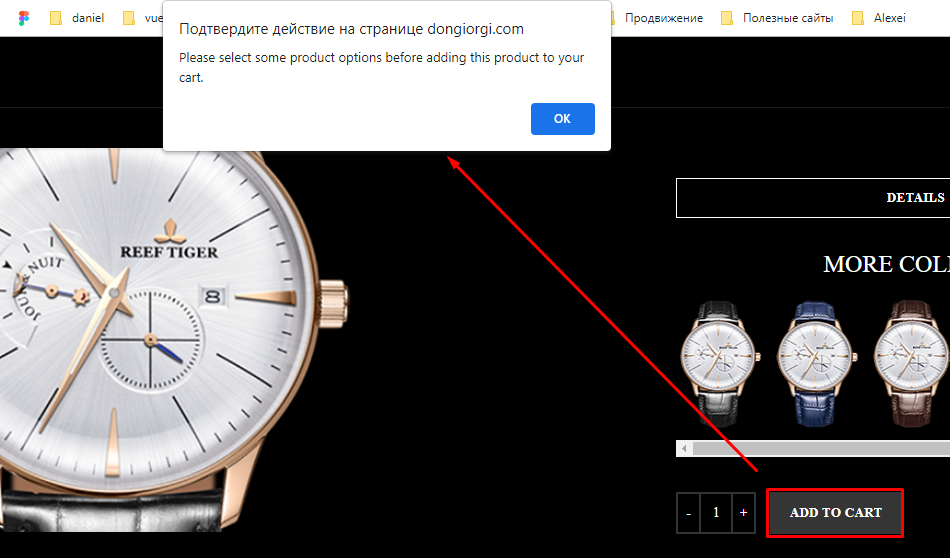
Task: Decrease quantity with the minus button
Action: point(688,513)
